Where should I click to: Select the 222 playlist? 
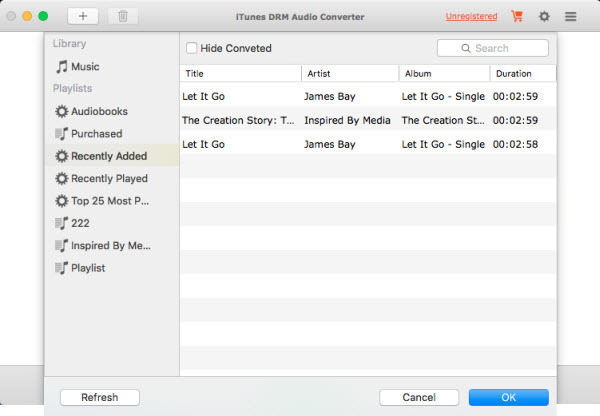coord(112,223)
